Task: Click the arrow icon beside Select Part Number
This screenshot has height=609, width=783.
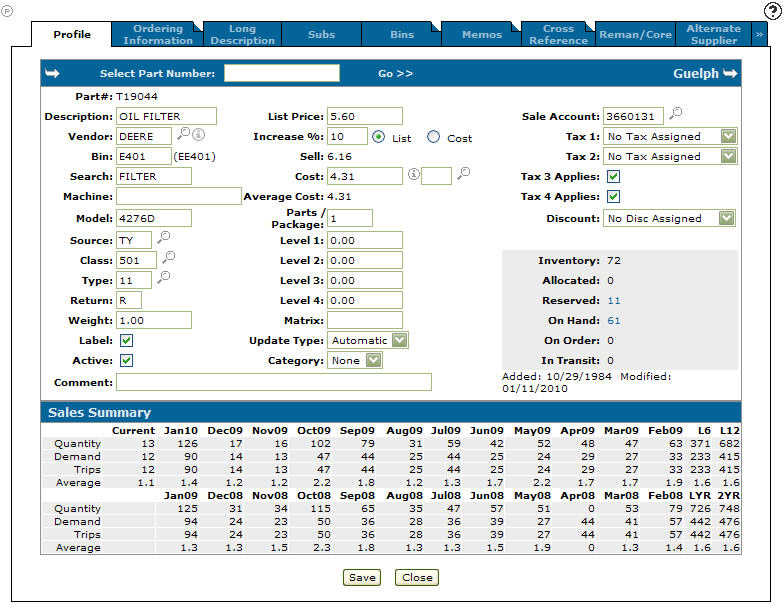Action: tap(52, 73)
